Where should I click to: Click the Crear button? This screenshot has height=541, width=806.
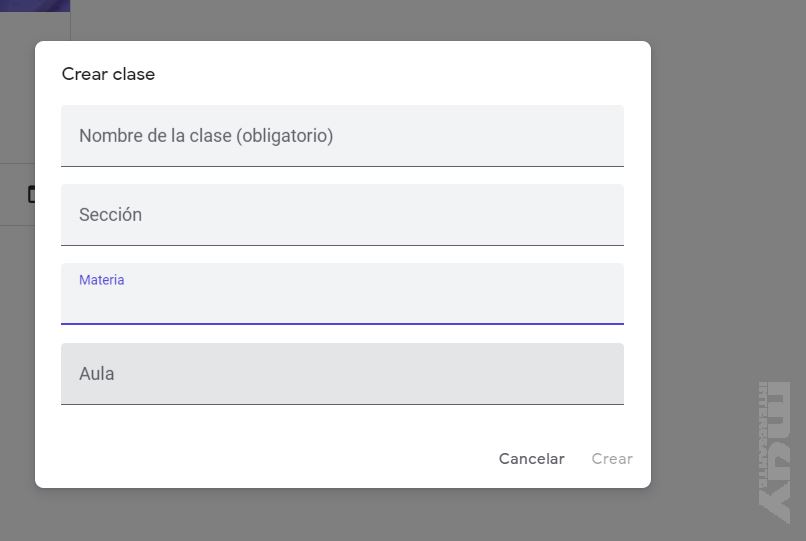pos(612,459)
